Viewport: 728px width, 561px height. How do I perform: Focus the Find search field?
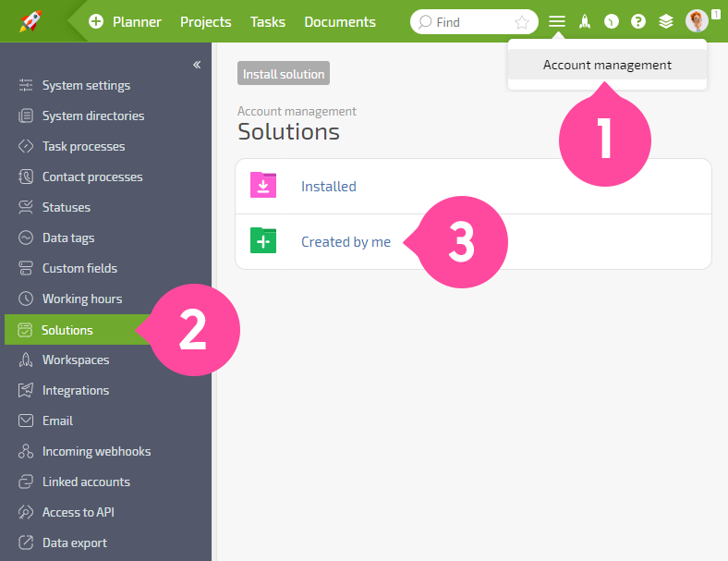point(474,22)
